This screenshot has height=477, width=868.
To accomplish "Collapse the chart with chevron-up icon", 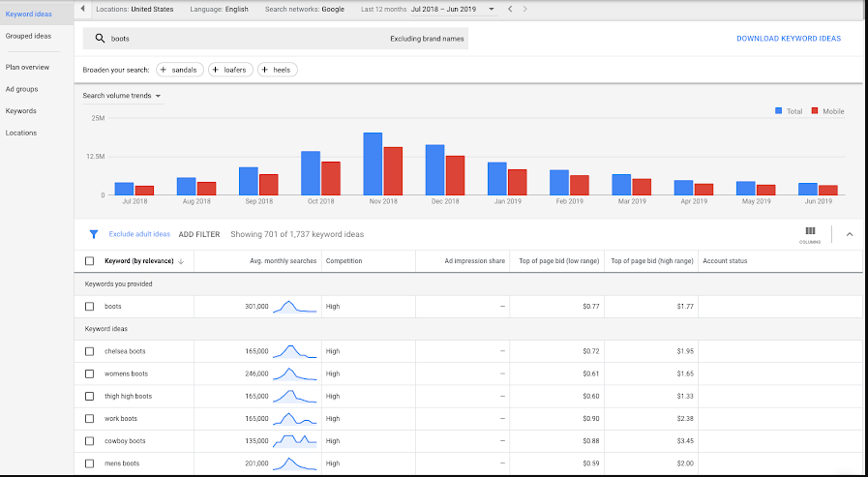I will tap(850, 234).
